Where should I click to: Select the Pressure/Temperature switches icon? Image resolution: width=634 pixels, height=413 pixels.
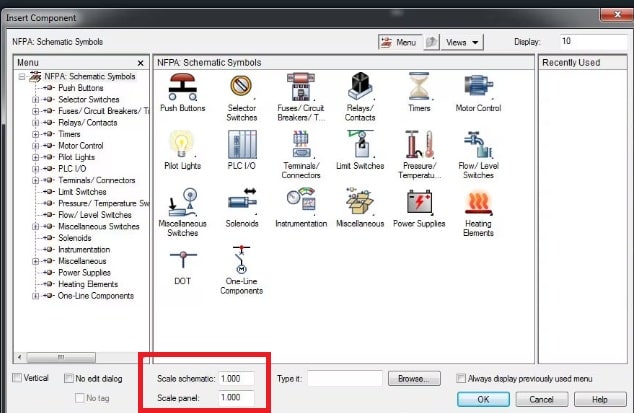pos(419,144)
